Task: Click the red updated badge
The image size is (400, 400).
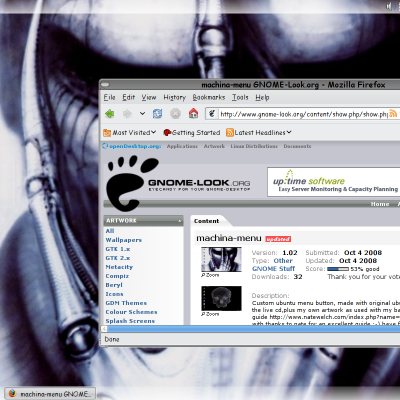Action: [x=278, y=239]
